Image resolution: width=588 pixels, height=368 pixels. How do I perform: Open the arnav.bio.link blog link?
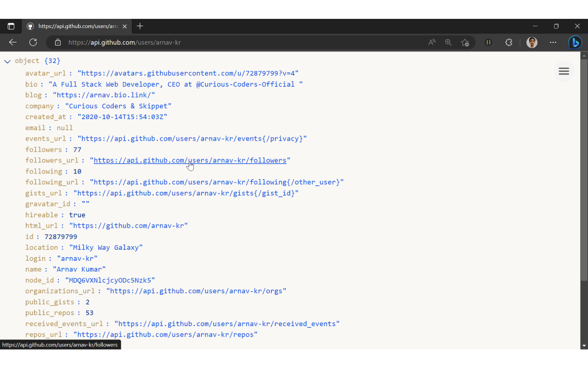pyautogui.click(x=104, y=95)
